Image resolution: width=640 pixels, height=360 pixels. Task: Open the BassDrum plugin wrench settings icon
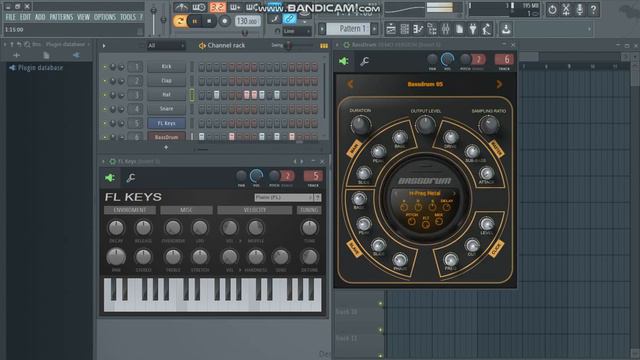click(x=364, y=61)
